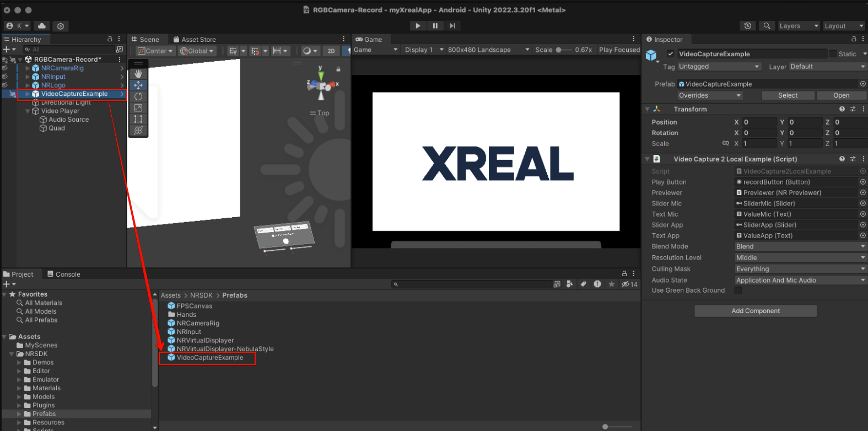The image size is (868, 431).
Task: Click Search by Type icon in Project
Action: click(x=570, y=284)
